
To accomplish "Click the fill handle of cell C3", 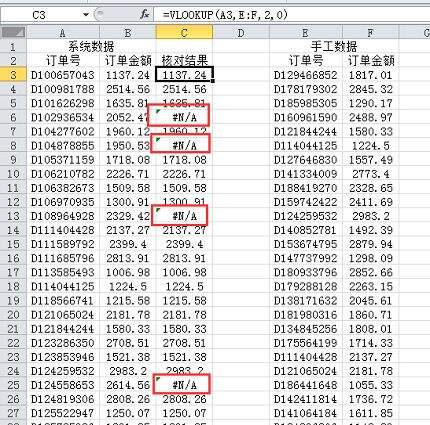I will coord(213,81).
